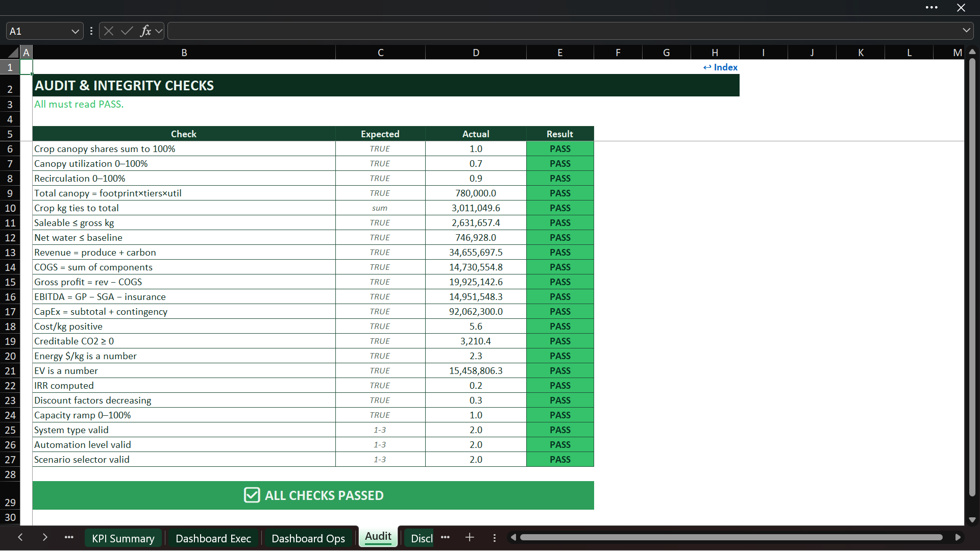The height and width of the screenshot is (551, 980).
Task: Select the PASS result for Revenue check
Action: tap(560, 253)
